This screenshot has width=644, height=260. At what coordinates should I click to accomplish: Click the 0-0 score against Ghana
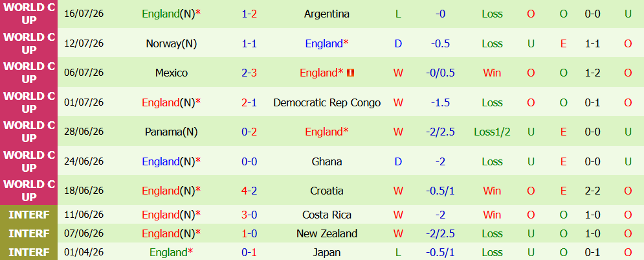point(249,161)
